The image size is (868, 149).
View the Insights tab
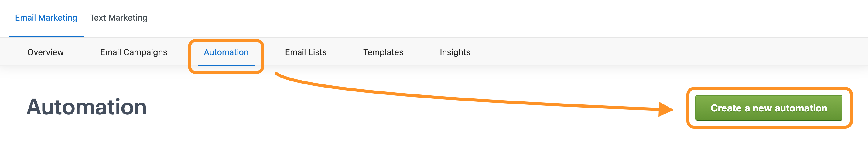click(455, 52)
